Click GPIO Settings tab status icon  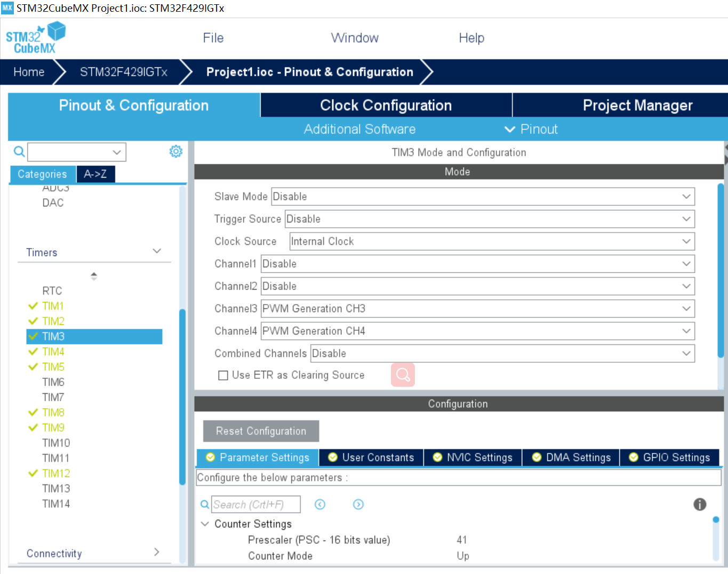[634, 457]
